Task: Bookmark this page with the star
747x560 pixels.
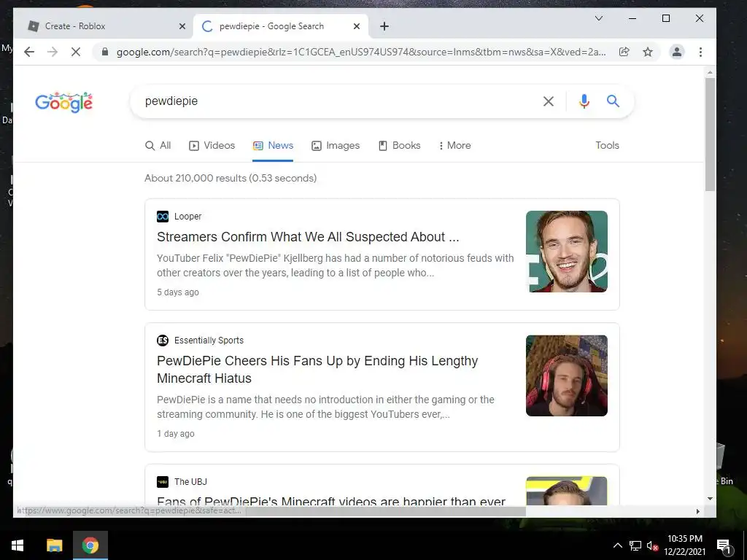Action: tap(648, 52)
